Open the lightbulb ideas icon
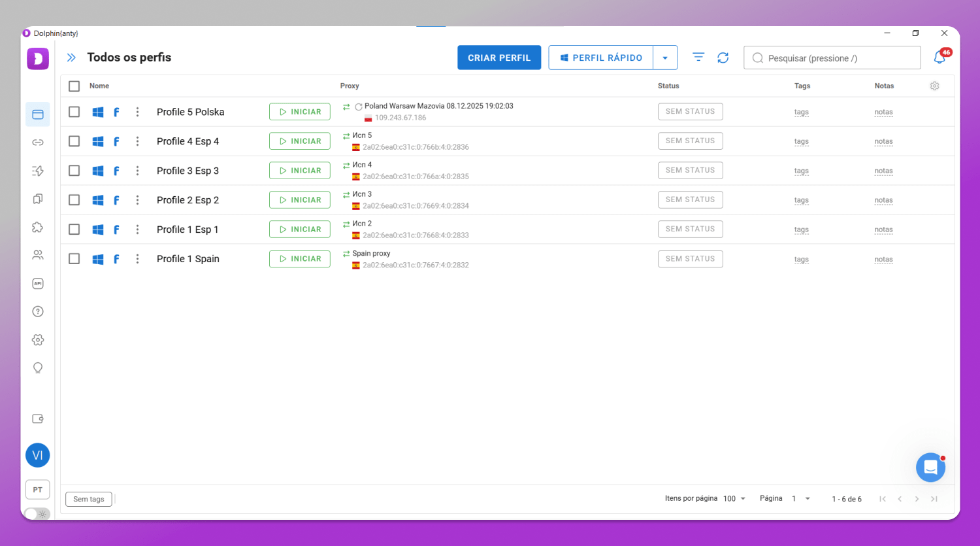Image resolution: width=980 pixels, height=546 pixels. click(x=38, y=368)
